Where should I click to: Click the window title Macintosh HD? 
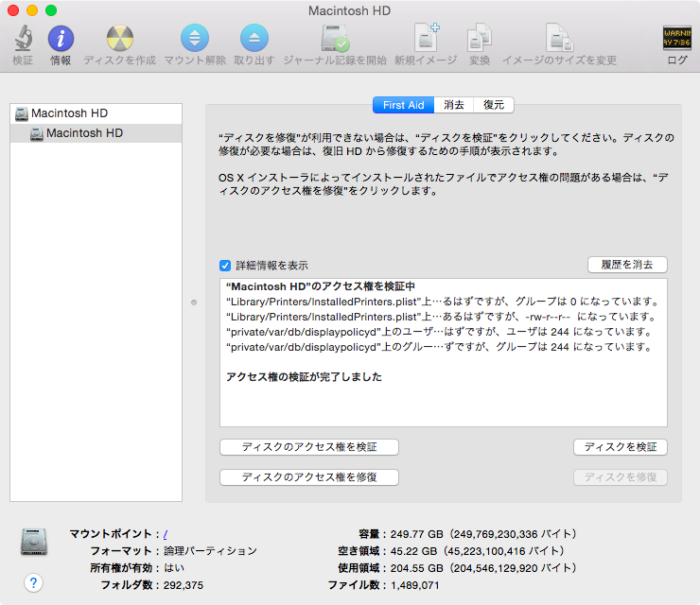pyautogui.click(x=350, y=10)
